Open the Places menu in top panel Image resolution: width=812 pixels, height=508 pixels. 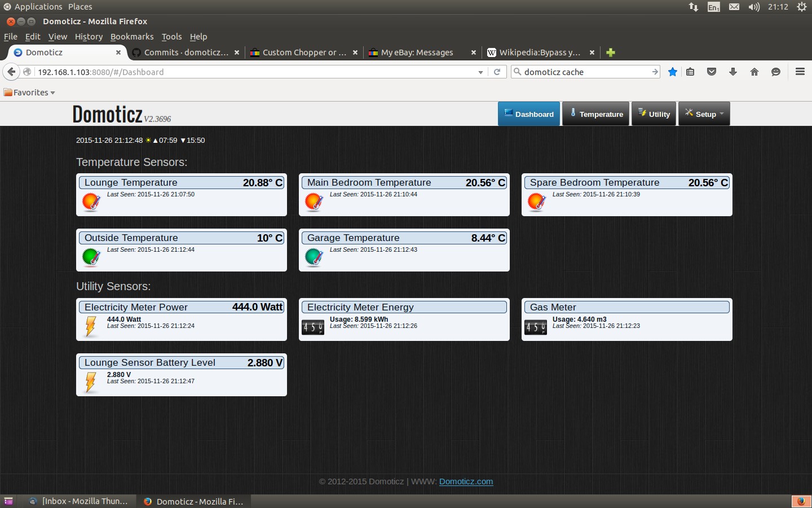(80, 7)
